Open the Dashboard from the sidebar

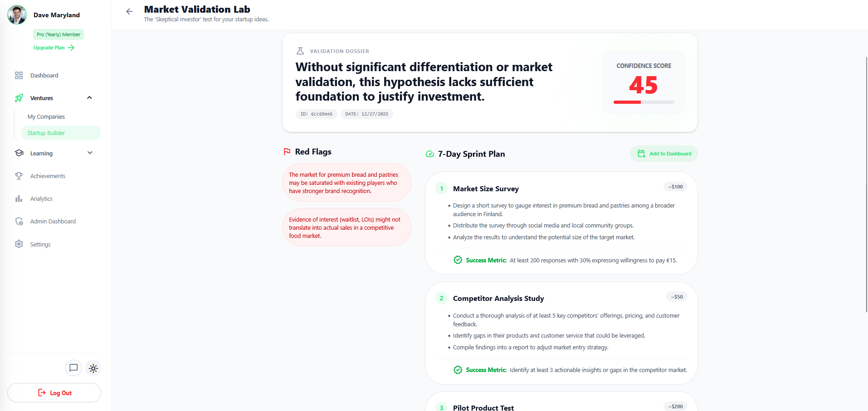pyautogui.click(x=44, y=75)
